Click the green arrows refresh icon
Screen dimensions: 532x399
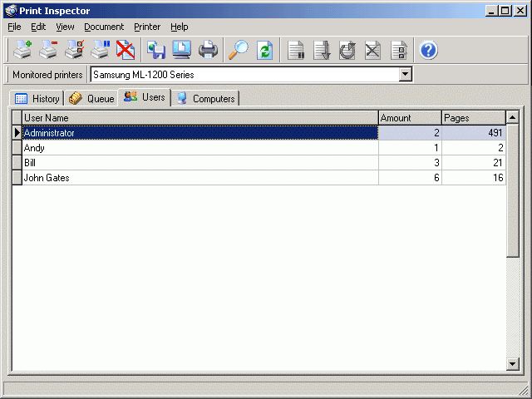coord(264,50)
